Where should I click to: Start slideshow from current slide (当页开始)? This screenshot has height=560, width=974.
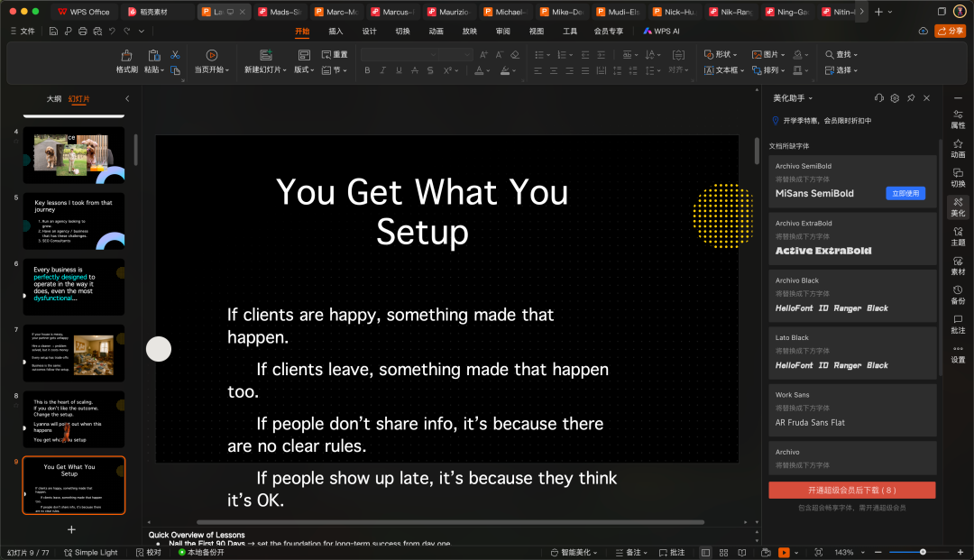point(212,62)
